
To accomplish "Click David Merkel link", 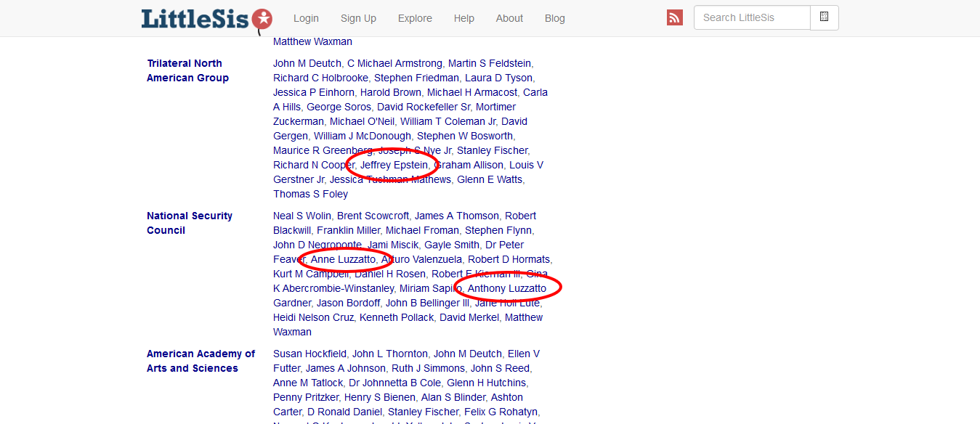I will click(x=469, y=317).
